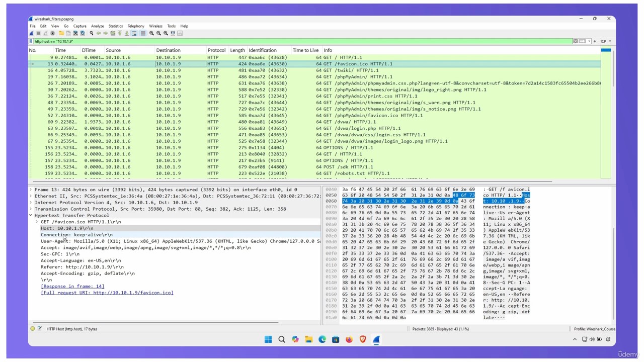Image resolution: width=644 pixels, height=362 pixels.
Task: Expand Frame 13 details
Action: [x=31, y=190]
